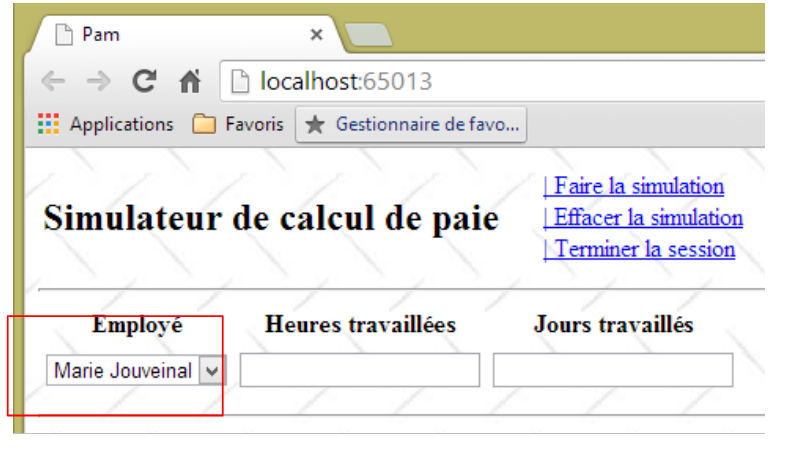The height and width of the screenshot is (470, 790).
Task: Open a new tab next to Pam
Action: coord(368,36)
